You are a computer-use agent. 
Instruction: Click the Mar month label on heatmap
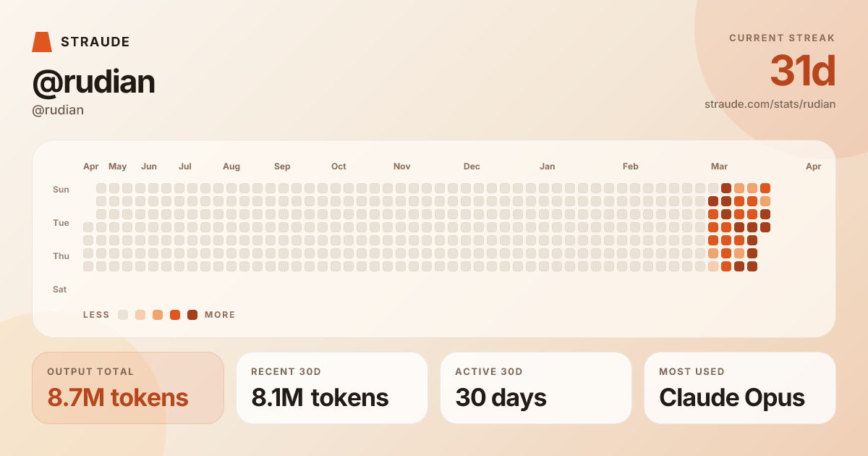[x=719, y=166]
